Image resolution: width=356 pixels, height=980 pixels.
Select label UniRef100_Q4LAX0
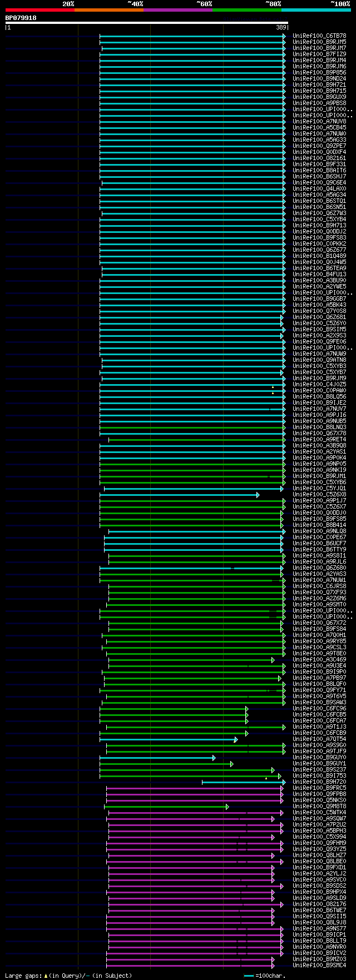pyautogui.click(x=319, y=188)
